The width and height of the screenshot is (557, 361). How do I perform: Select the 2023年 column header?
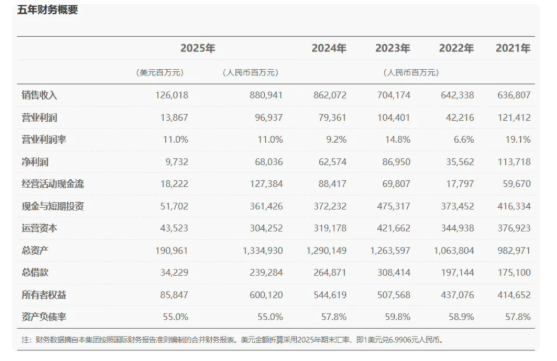(x=393, y=48)
